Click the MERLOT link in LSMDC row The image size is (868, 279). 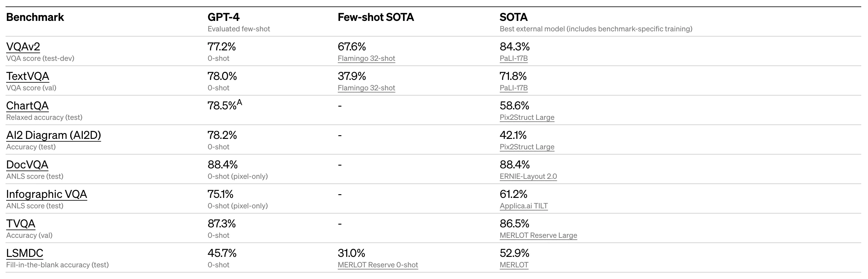[x=514, y=265]
